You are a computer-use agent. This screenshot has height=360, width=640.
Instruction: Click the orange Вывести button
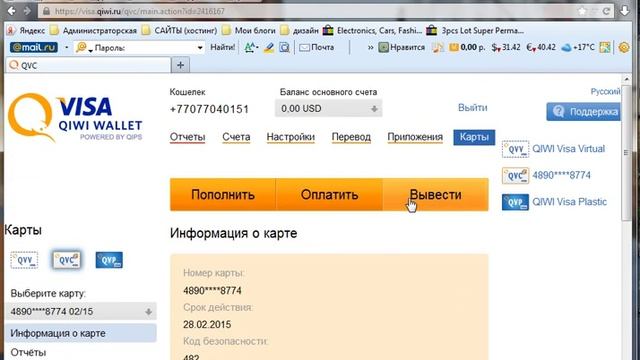436,195
